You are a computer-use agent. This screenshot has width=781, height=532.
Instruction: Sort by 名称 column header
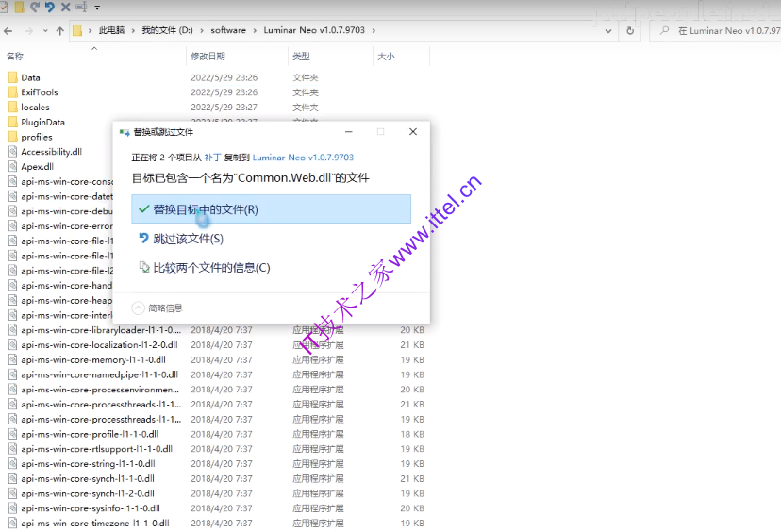(15, 57)
